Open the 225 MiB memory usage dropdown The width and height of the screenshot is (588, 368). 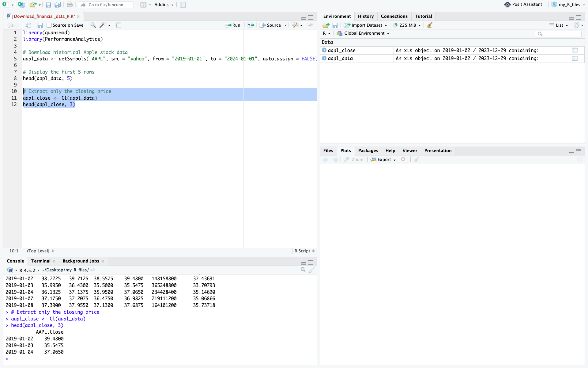click(x=407, y=25)
